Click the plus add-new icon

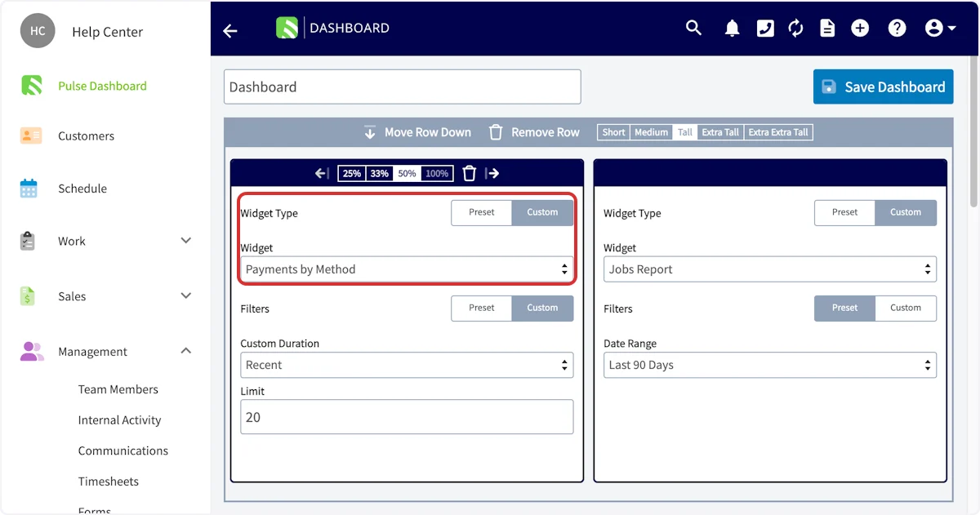[x=860, y=29]
